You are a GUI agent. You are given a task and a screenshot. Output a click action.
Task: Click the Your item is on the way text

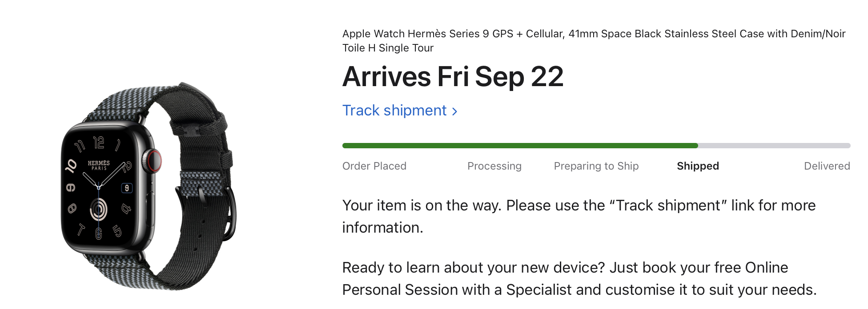(579, 217)
